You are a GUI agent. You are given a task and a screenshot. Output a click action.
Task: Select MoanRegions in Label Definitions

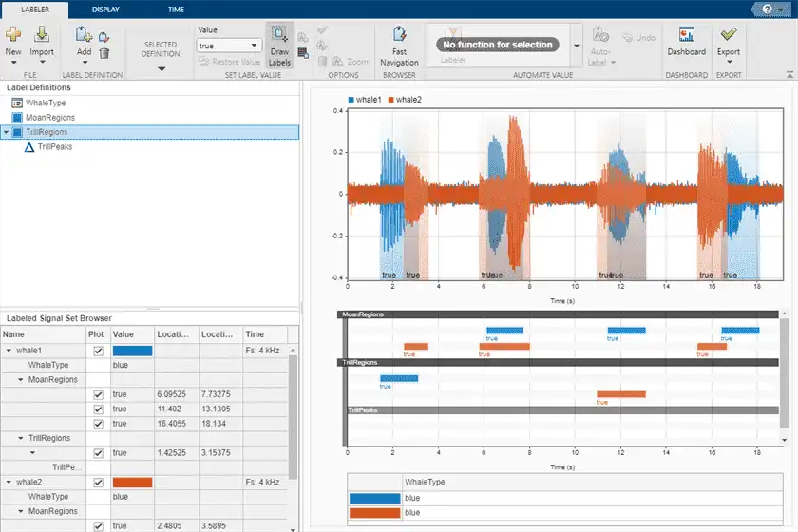click(50, 117)
